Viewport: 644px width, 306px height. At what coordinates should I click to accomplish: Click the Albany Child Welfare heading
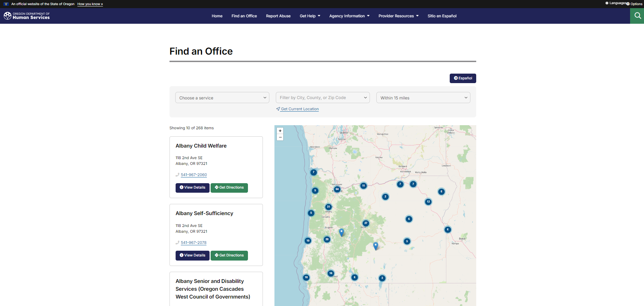[201, 146]
